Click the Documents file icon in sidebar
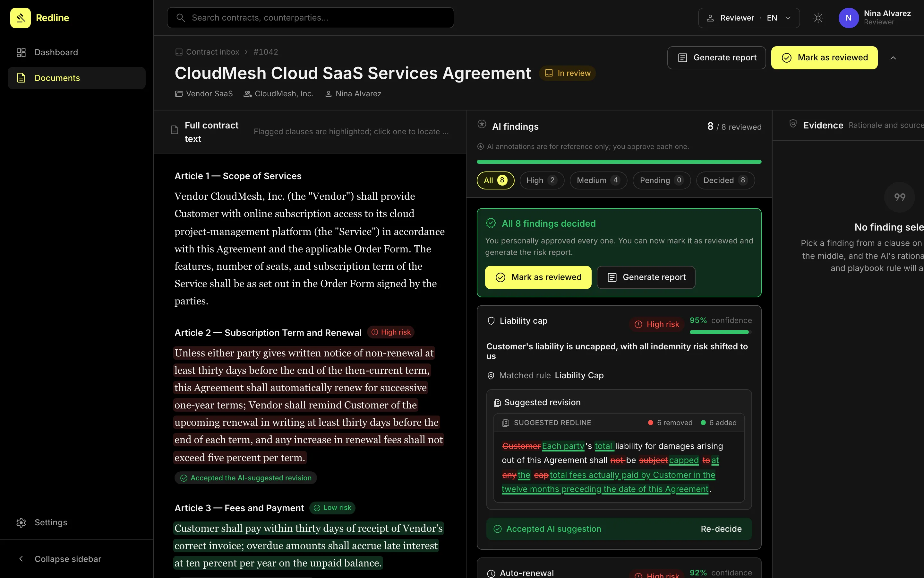The height and width of the screenshot is (578, 924). [21, 78]
